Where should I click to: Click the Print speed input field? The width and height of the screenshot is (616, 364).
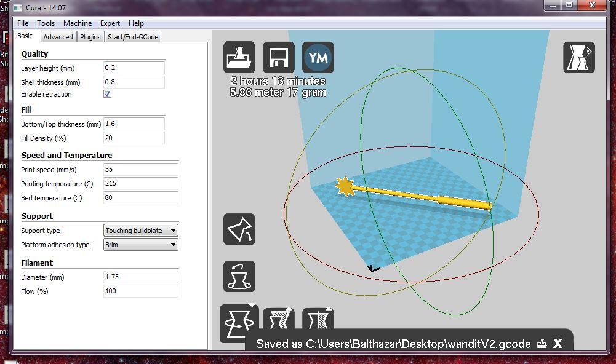point(141,169)
